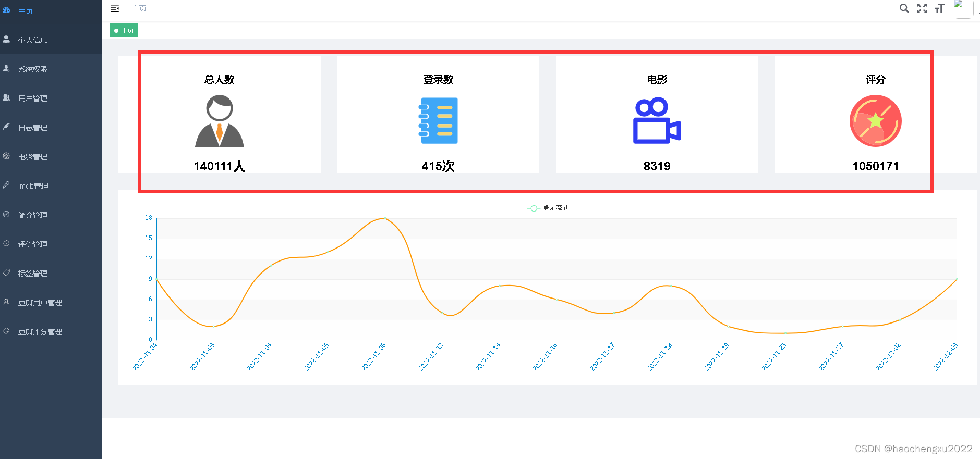Open user avatar dropdown in header
This screenshot has width=980, height=459.
pyautogui.click(x=962, y=9)
